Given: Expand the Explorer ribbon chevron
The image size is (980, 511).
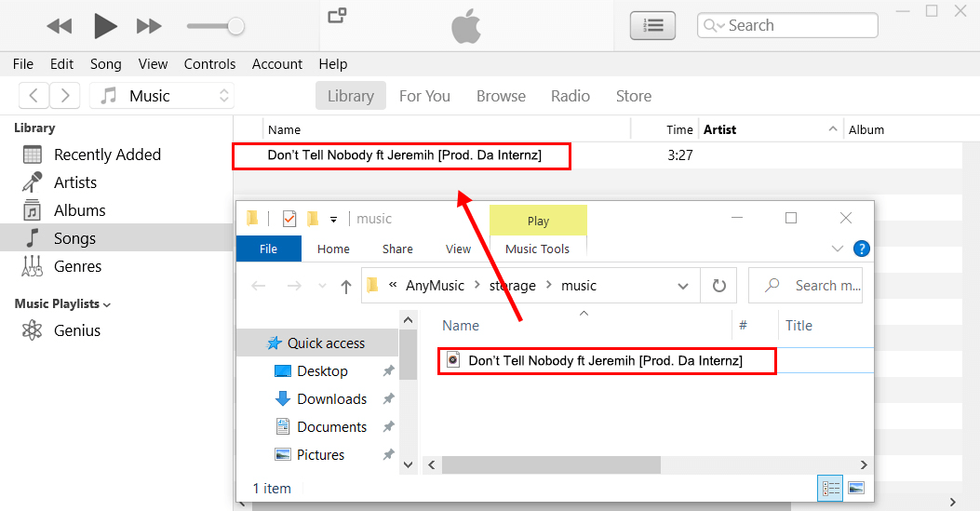Looking at the screenshot, I should [x=836, y=249].
